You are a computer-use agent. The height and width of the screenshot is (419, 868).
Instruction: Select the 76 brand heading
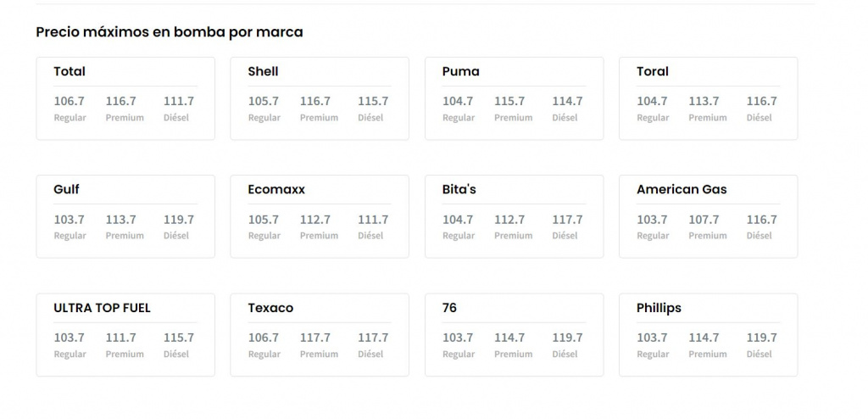[449, 308]
